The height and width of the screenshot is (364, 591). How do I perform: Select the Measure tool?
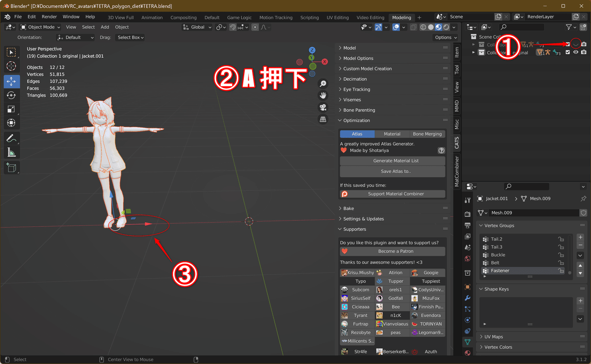[x=12, y=152]
